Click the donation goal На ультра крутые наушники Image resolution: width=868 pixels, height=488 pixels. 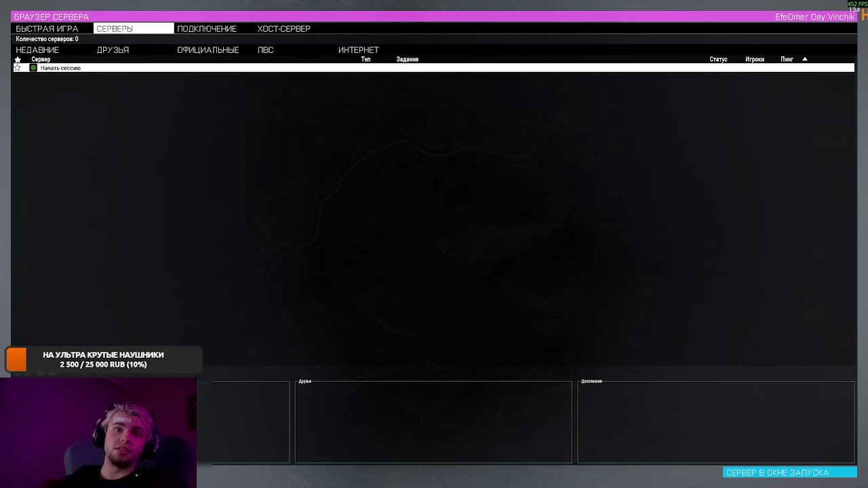103,359
